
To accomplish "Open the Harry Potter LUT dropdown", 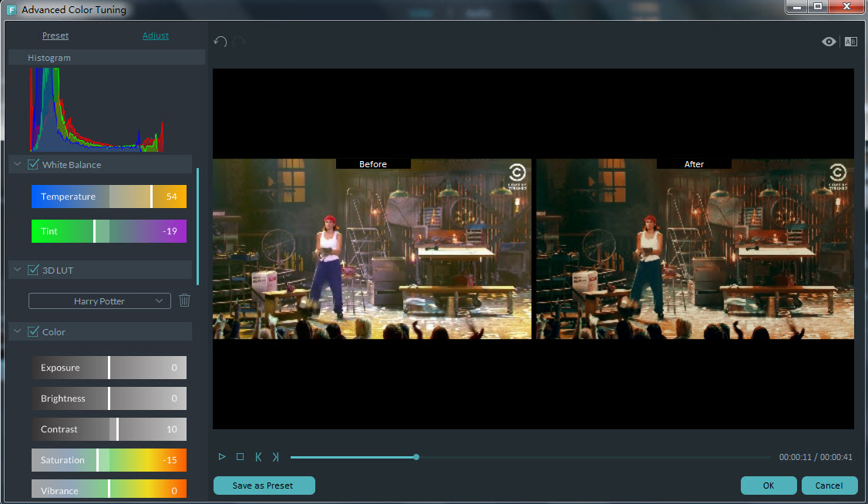I will coord(99,301).
